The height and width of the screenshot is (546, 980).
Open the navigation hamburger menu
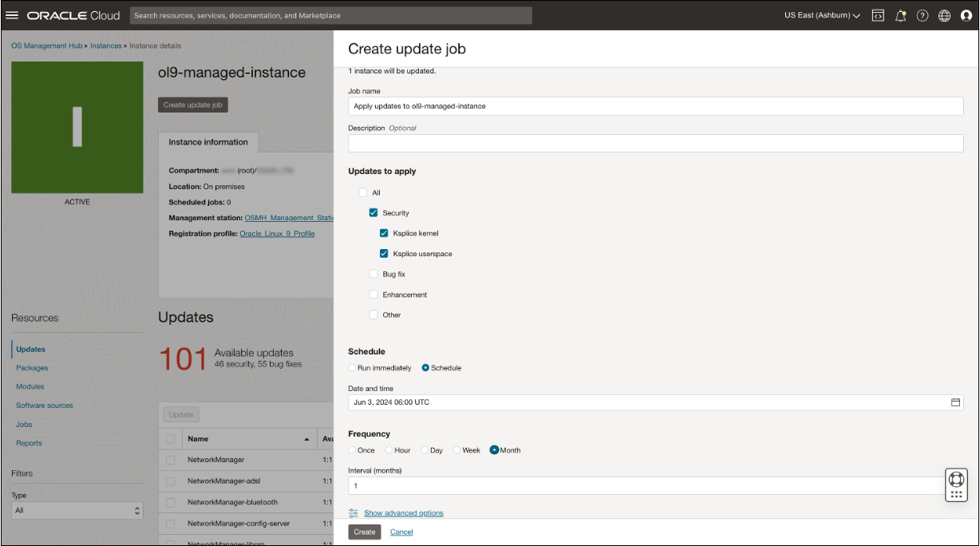pyautogui.click(x=11, y=15)
